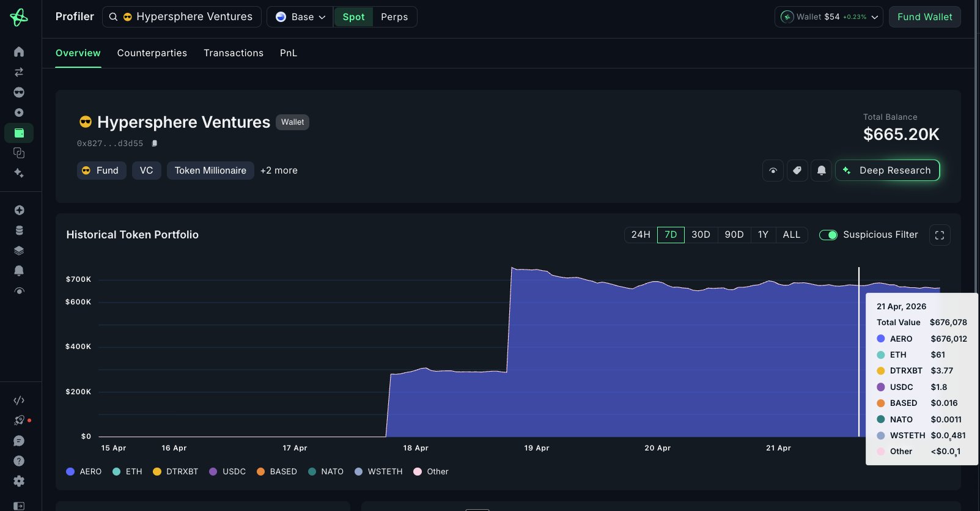Image resolution: width=980 pixels, height=511 pixels.
Task: Expand the Wallet $54 balance dropdown
Action: tap(828, 17)
